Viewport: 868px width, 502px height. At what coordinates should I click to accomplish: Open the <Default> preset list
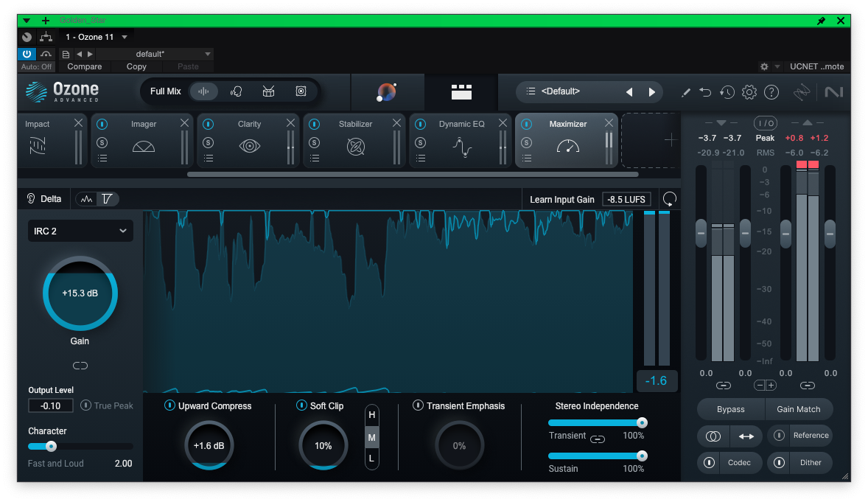560,91
